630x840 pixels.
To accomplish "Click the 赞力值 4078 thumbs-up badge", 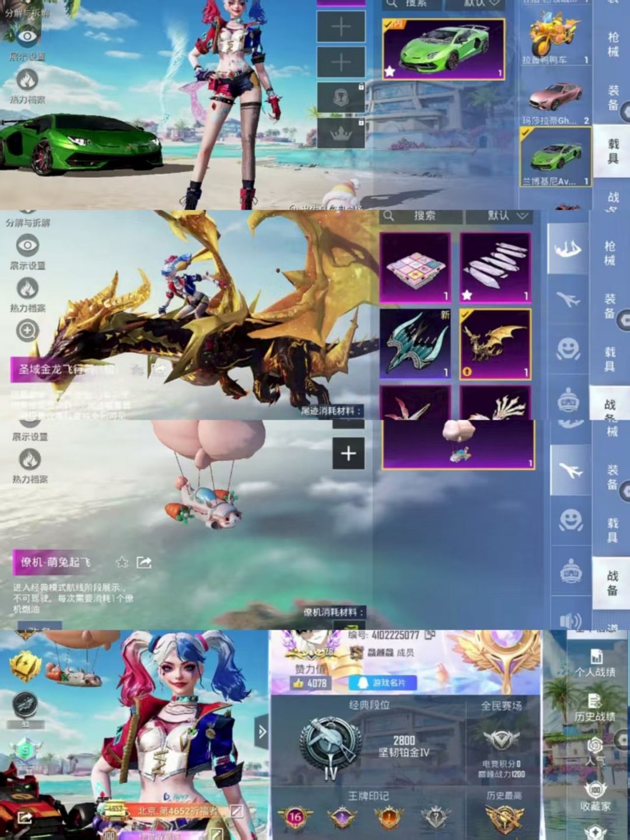I will (x=310, y=683).
